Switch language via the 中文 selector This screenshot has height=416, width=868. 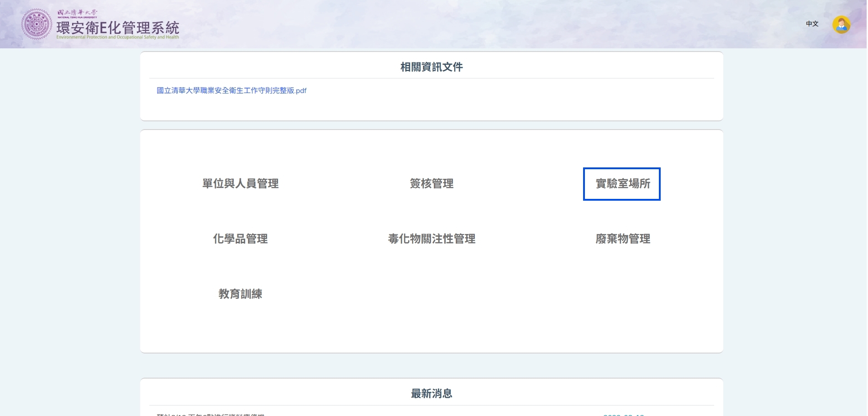812,24
